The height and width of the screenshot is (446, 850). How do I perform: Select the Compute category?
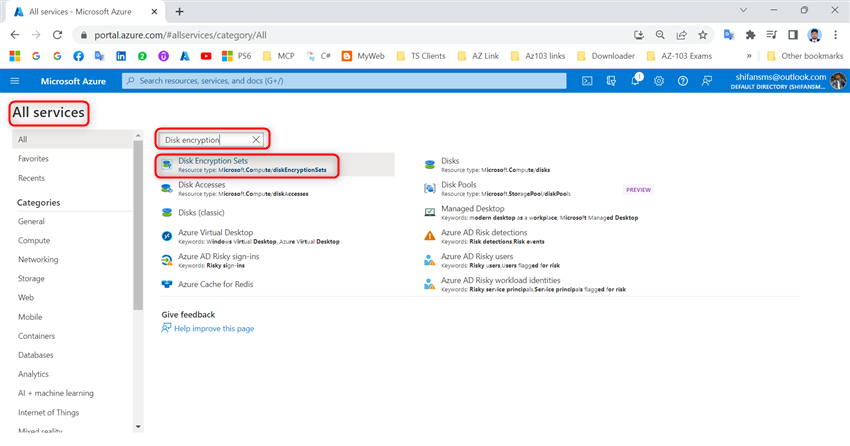(34, 241)
